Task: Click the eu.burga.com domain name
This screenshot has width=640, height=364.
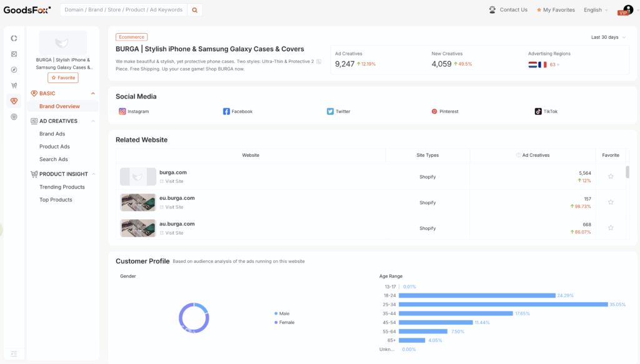Action: [x=177, y=198]
